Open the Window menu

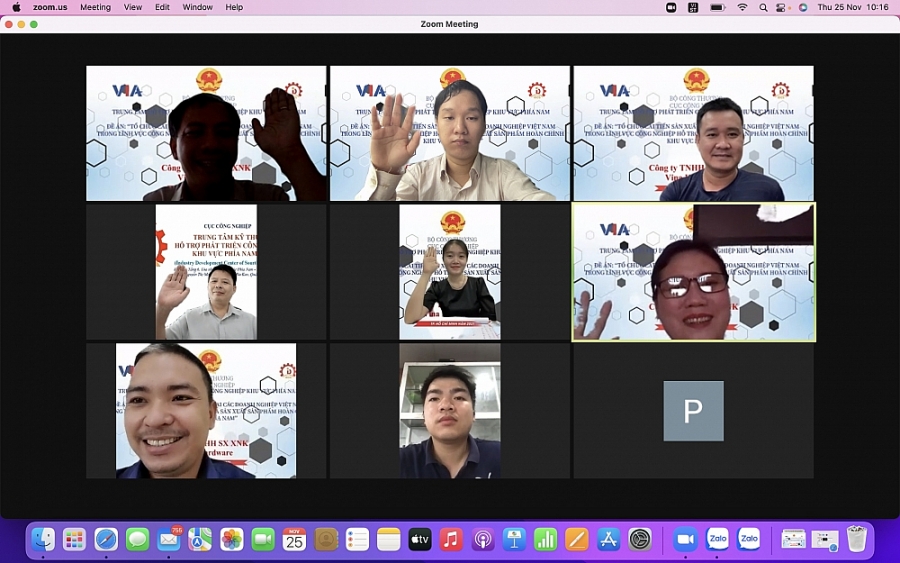coord(197,7)
